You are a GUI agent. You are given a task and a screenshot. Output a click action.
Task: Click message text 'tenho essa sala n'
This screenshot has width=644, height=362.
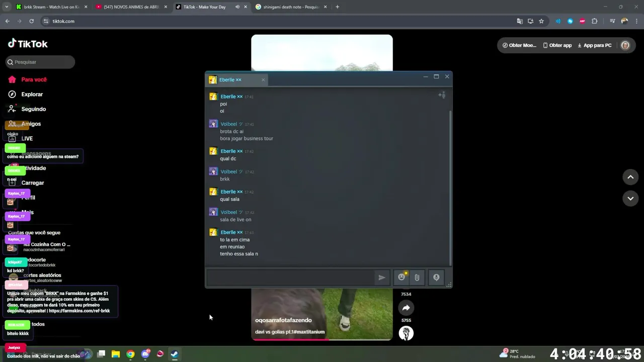[239, 254]
